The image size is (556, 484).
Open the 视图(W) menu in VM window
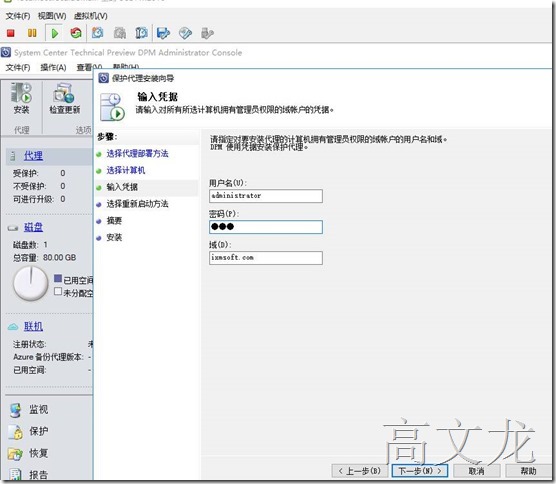[52, 16]
